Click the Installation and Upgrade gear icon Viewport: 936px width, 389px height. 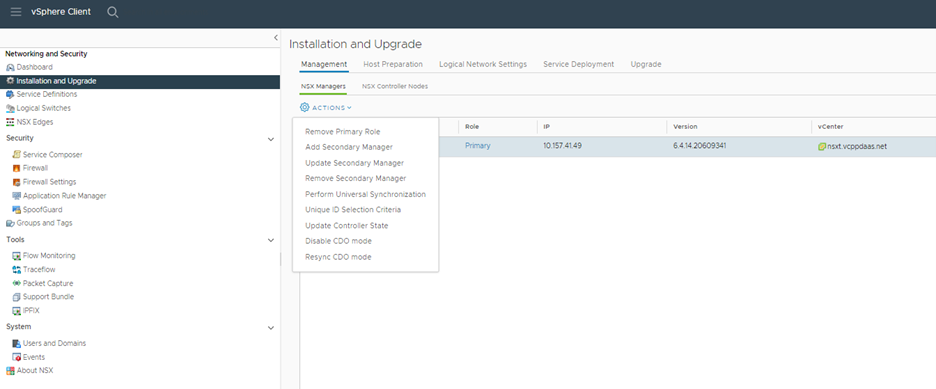[x=10, y=81]
